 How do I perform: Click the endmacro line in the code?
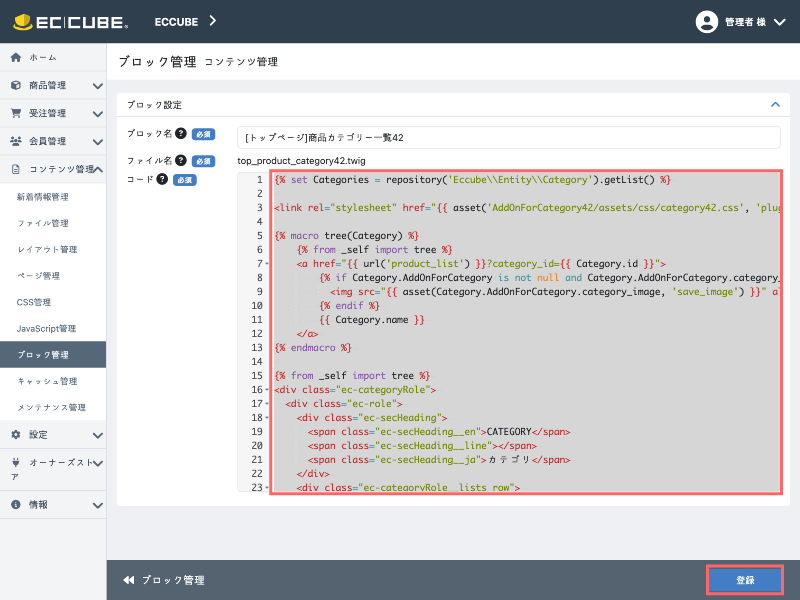click(313, 347)
